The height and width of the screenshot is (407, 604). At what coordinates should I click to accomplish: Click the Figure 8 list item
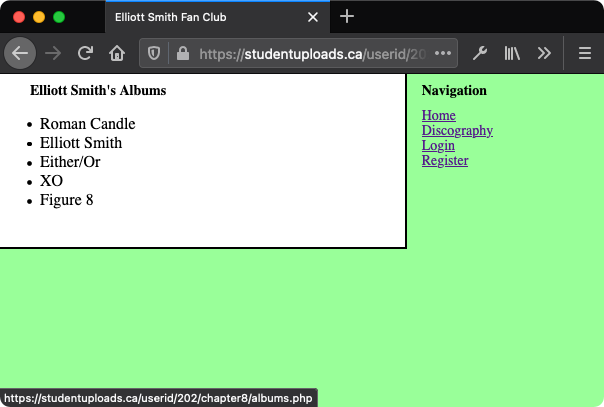point(66,200)
